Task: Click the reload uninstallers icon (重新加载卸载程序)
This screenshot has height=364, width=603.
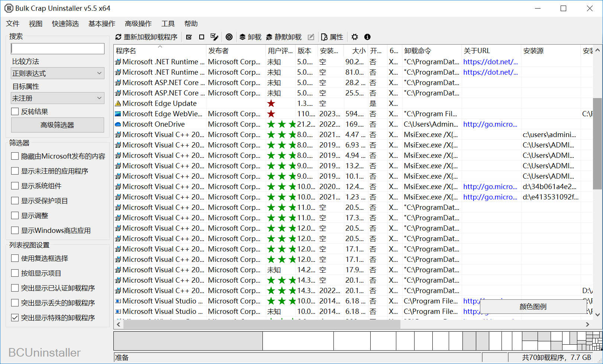Action: pyautogui.click(x=119, y=37)
